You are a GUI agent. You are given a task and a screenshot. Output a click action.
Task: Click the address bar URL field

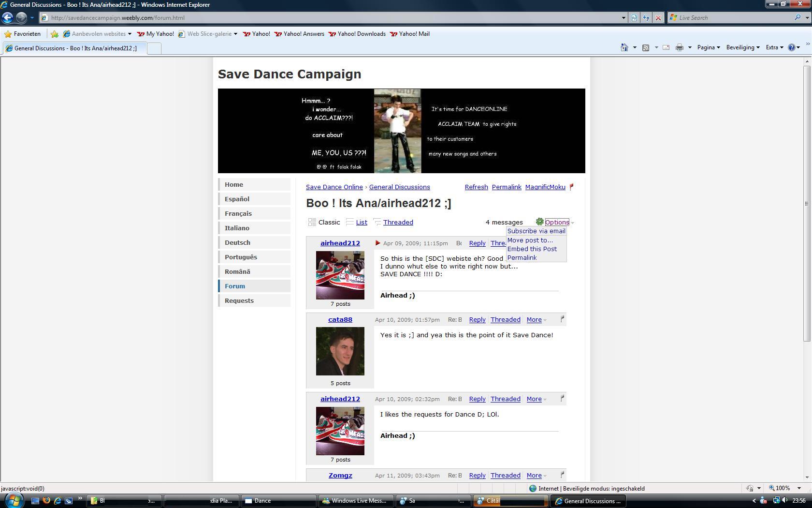333,18
